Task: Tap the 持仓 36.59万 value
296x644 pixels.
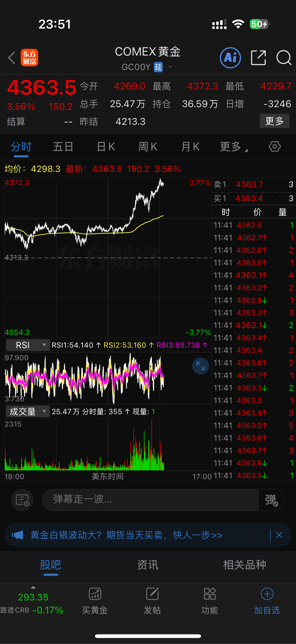Action: tap(200, 104)
